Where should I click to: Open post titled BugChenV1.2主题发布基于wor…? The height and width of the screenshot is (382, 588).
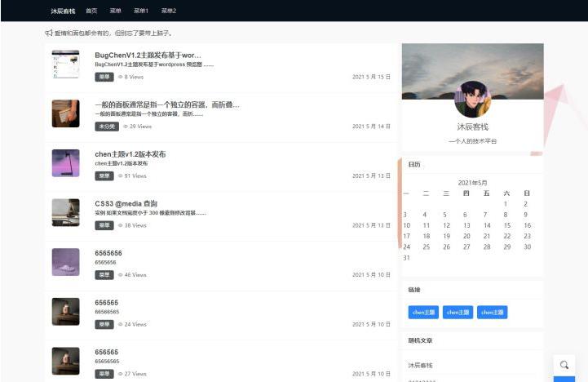pyautogui.click(x=148, y=56)
